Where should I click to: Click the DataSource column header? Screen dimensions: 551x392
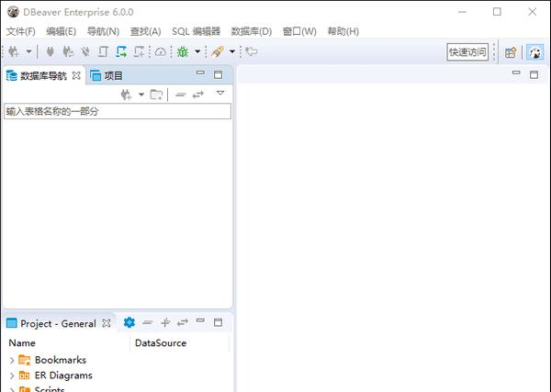click(x=179, y=342)
